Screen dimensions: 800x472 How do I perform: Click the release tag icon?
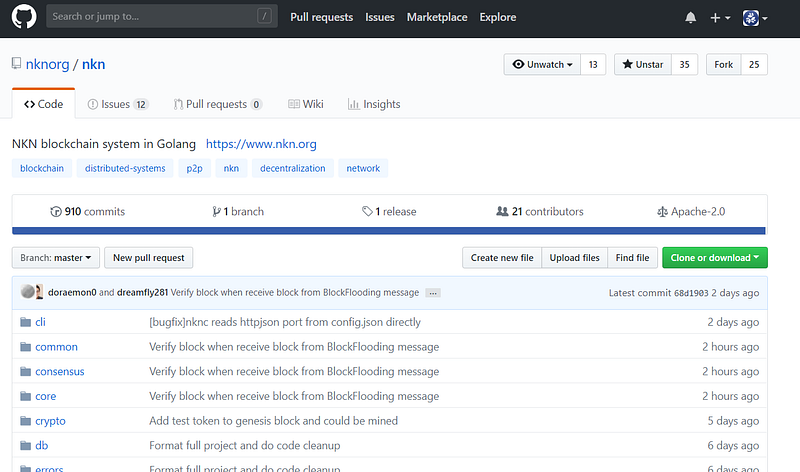click(367, 212)
